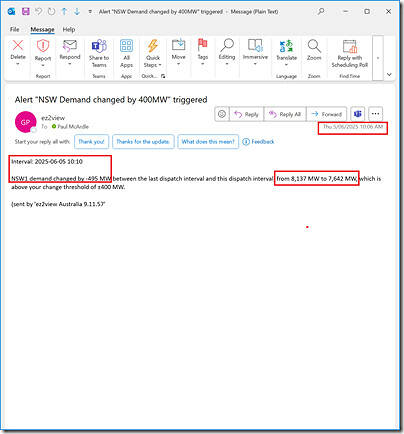Image resolution: width=404 pixels, height=434 pixels.
Task: Open Customize Quick Access Toolbar dropdown
Action: coord(90,12)
